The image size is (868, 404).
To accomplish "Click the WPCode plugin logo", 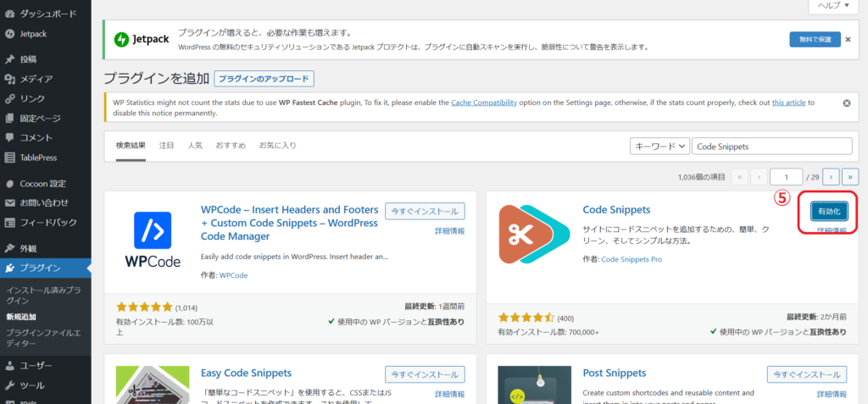I will coord(153,239).
